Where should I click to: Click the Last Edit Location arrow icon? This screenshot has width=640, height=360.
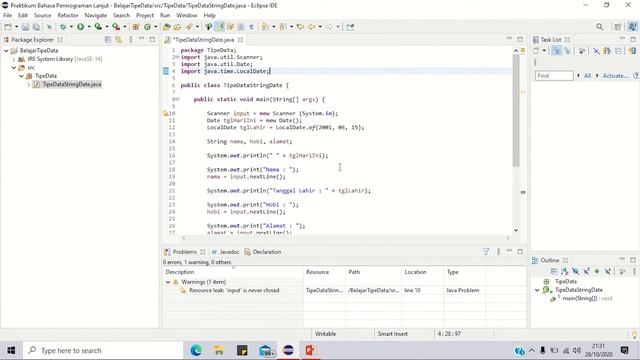coord(300,27)
